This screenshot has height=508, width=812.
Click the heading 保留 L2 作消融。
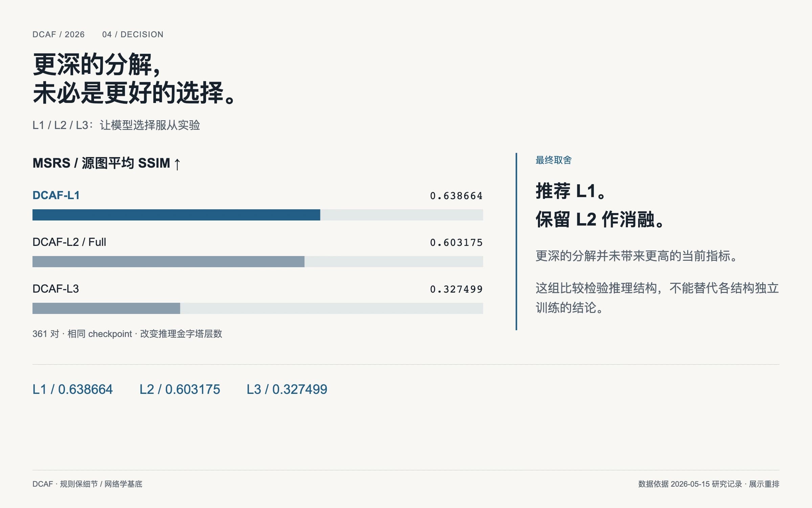tap(600, 219)
